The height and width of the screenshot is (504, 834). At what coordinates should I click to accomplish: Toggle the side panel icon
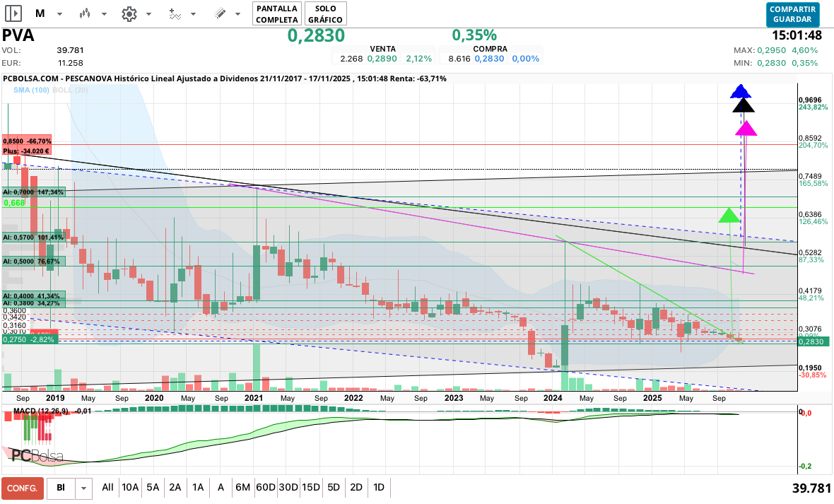click(x=14, y=13)
